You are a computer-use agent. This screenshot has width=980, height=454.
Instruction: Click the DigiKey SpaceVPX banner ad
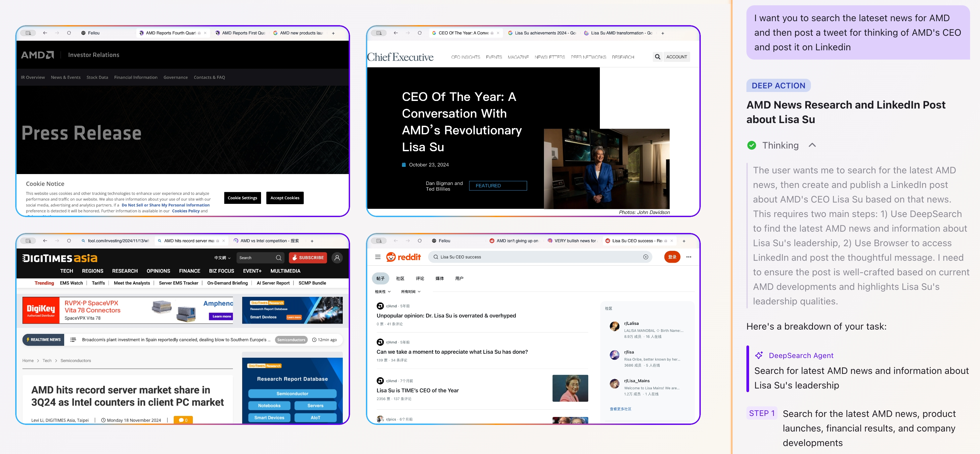[x=127, y=310]
